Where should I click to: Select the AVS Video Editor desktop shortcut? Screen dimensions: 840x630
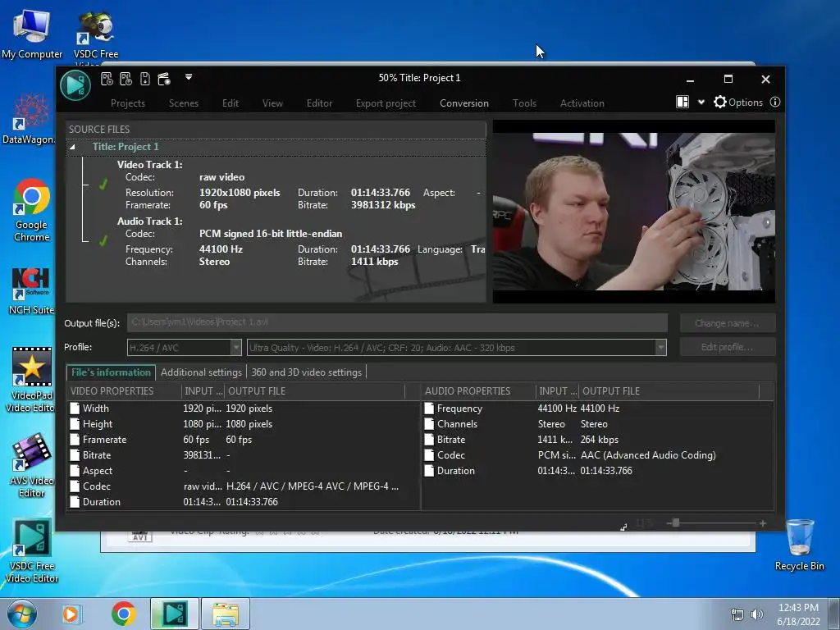click(x=31, y=465)
